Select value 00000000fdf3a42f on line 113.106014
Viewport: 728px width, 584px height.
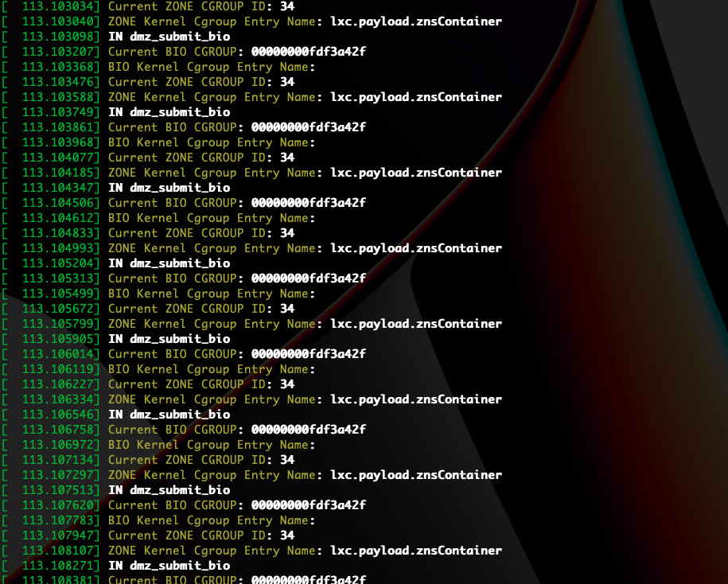(x=308, y=354)
